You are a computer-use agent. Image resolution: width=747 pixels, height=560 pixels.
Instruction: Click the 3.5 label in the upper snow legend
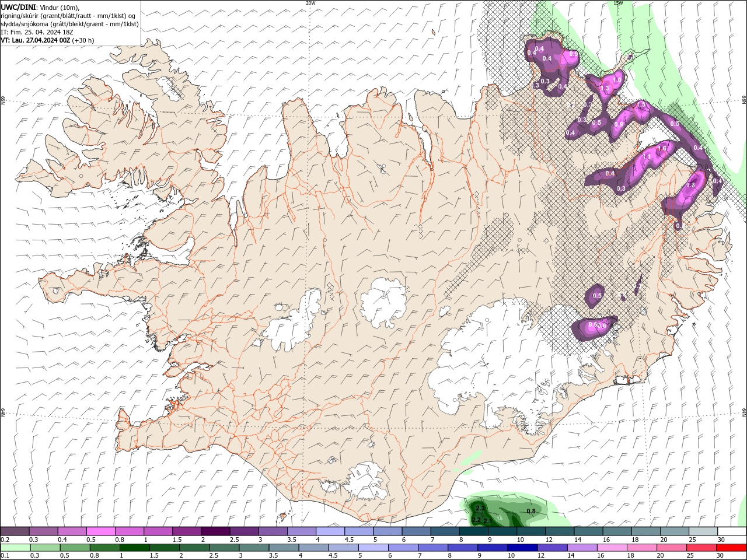(292, 540)
